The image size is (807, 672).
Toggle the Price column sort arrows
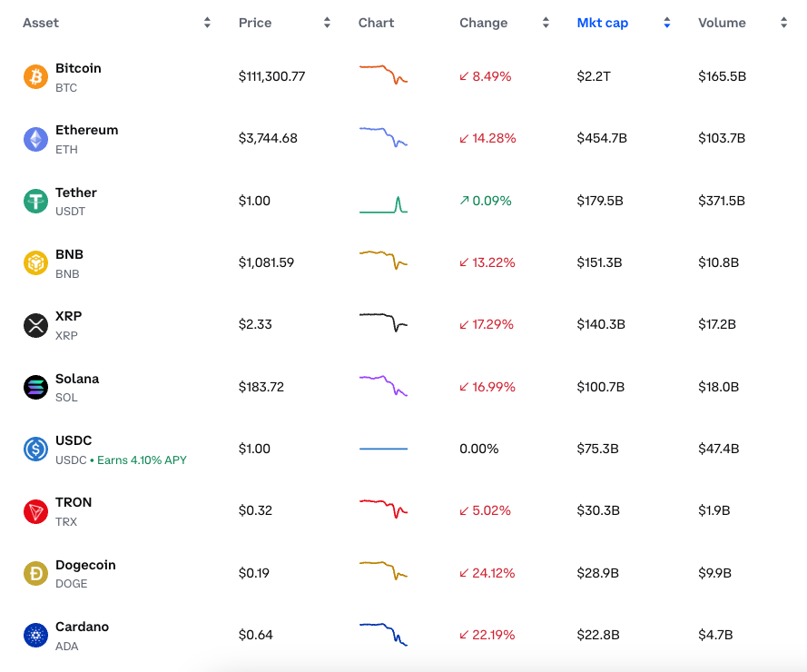coord(327,23)
